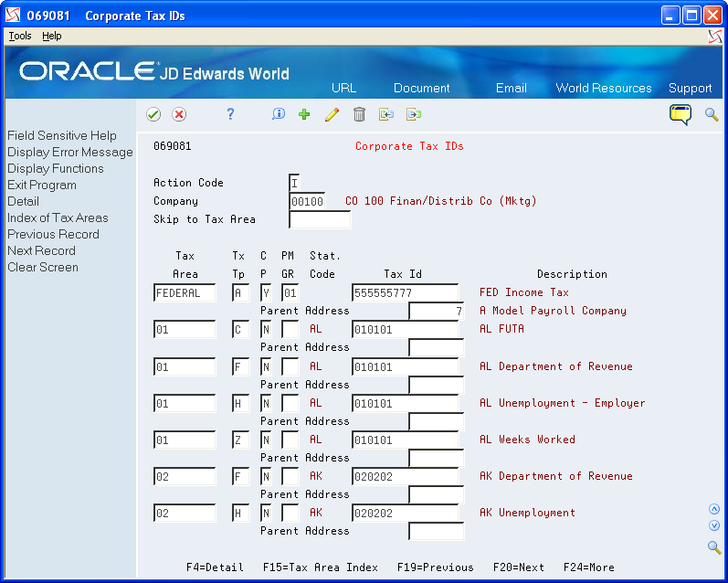
Task: Open the Email banner link
Action: [512, 88]
